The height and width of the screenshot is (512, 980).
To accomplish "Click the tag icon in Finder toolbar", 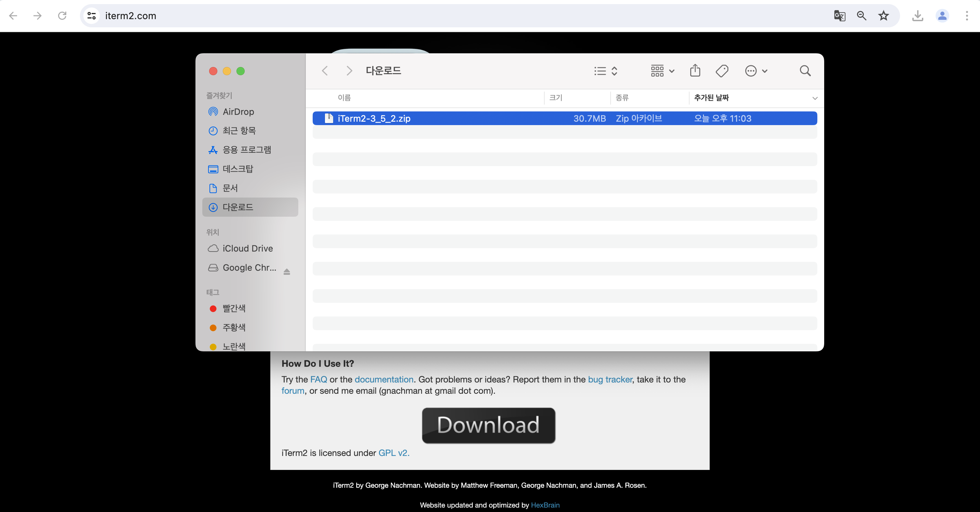I will pos(722,71).
